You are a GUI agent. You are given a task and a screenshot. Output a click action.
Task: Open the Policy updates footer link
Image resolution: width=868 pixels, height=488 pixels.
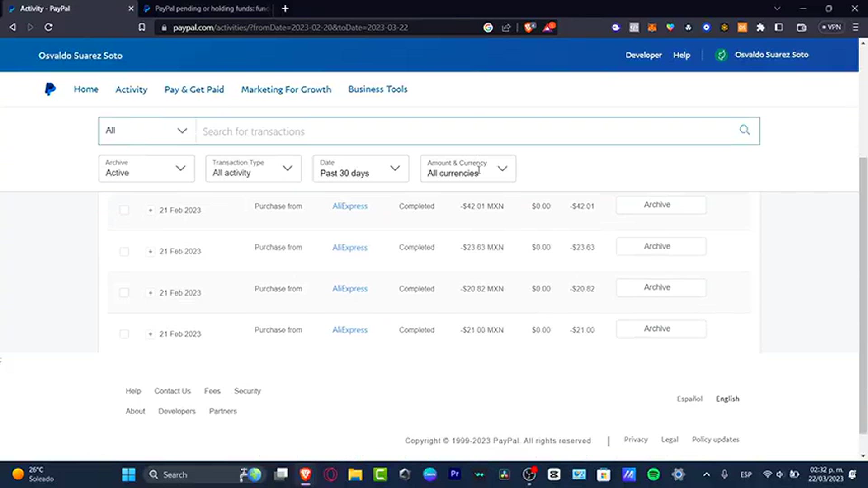715,439
